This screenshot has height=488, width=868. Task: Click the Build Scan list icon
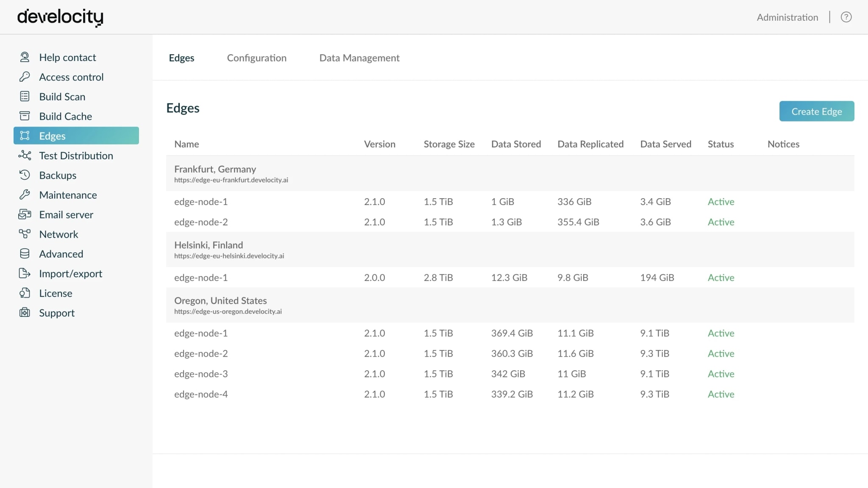pyautogui.click(x=25, y=97)
